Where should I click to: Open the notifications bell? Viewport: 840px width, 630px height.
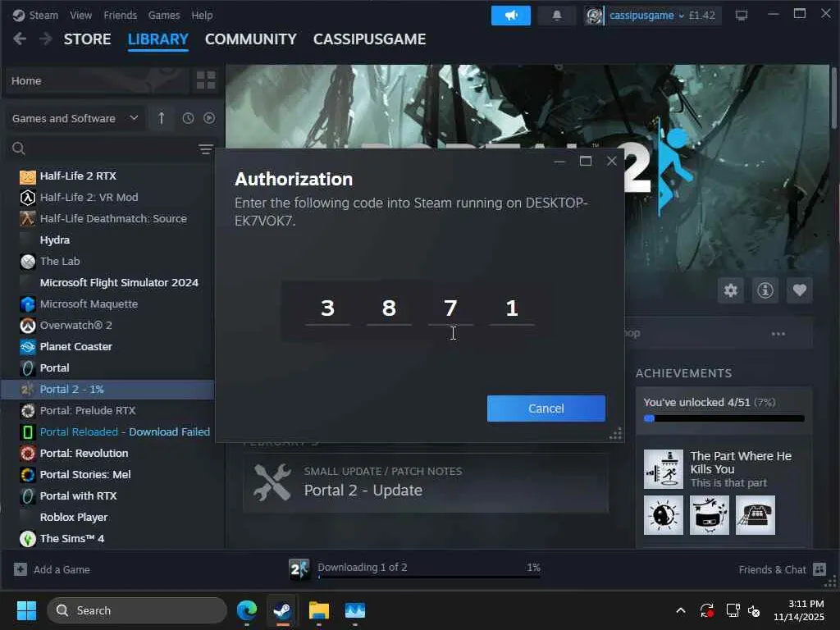(x=557, y=16)
